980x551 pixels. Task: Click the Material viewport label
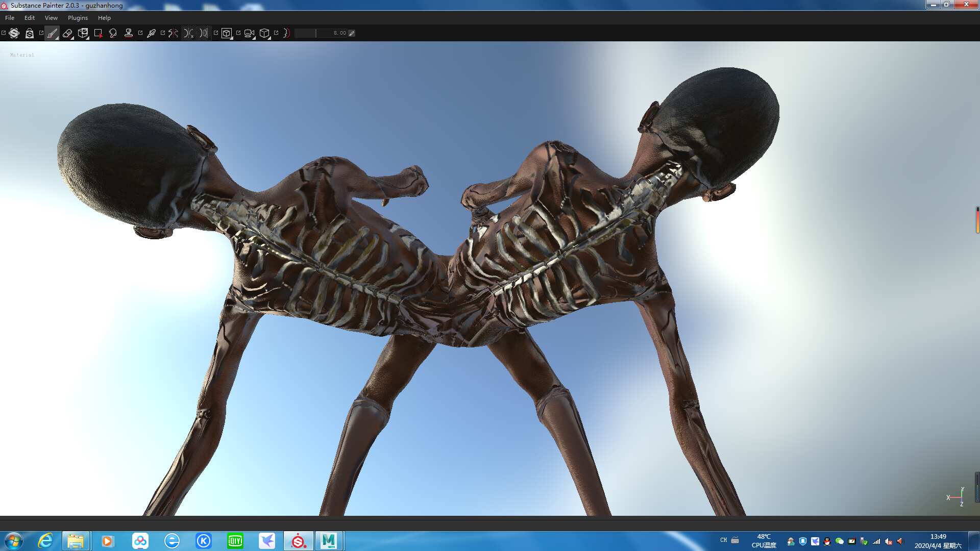(x=22, y=55)
